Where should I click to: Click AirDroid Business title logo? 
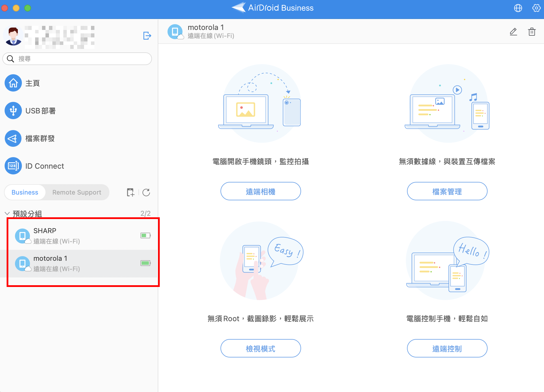tap(272, 8)
